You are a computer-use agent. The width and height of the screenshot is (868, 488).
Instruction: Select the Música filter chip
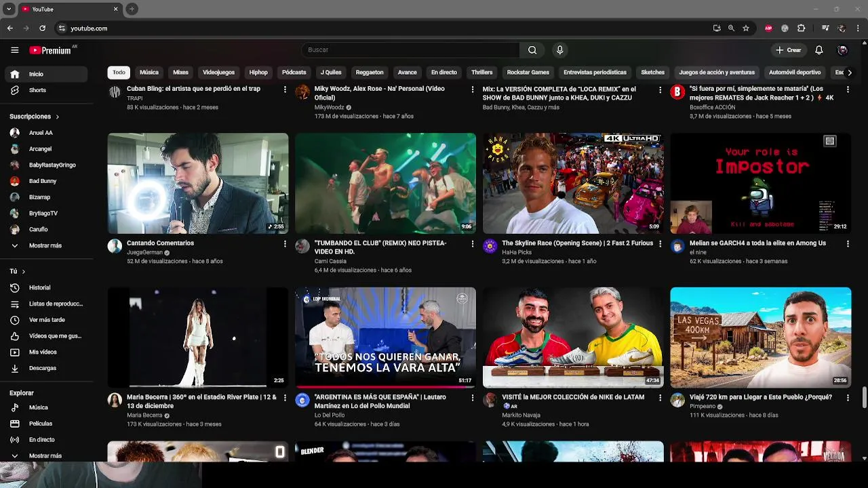(x=149, y=73)
